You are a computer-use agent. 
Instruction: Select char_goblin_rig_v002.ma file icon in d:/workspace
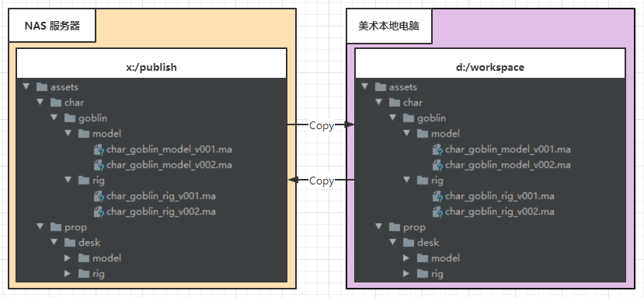coord(437,212)
